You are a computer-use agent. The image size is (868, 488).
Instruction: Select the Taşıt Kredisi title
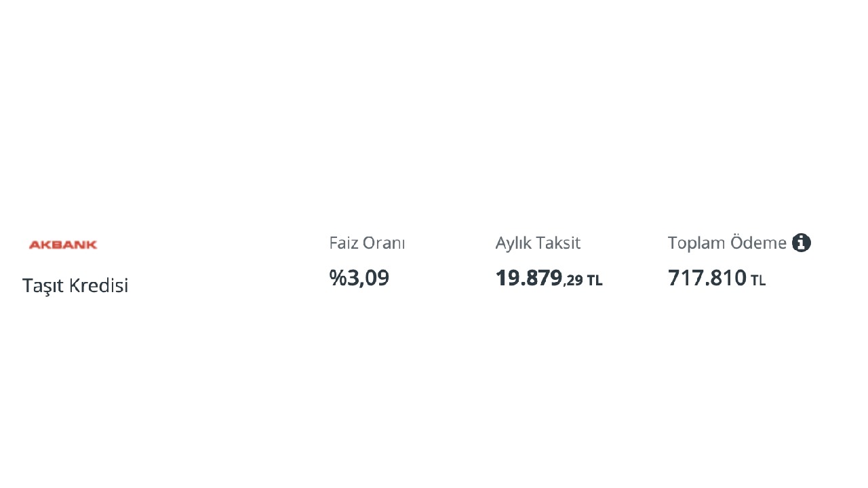(x=75, y=285)
